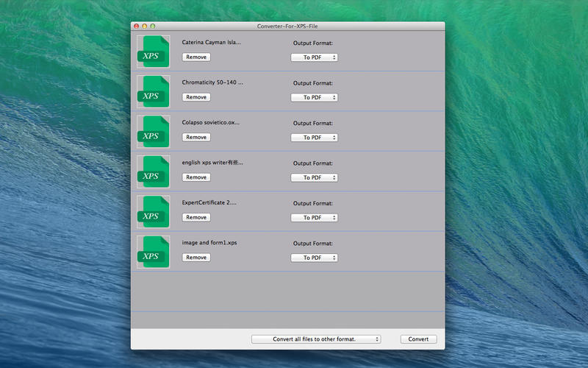
Task: Click the XPS icon beside Colapso sovietico
Action: pyautogui.click(x=153, y=132)
